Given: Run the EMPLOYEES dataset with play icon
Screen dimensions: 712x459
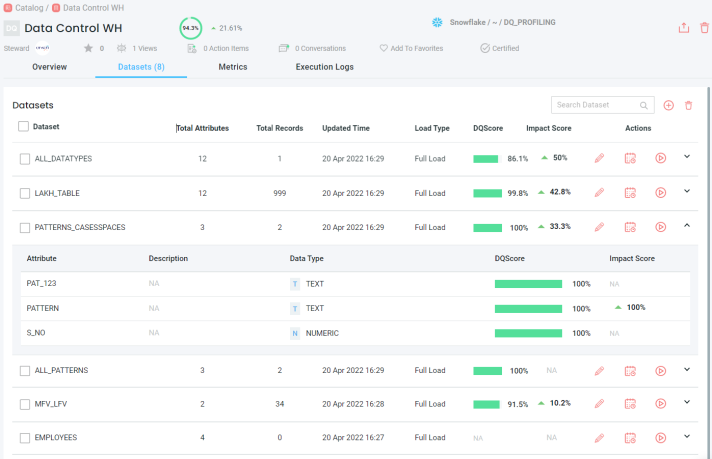Looking at the screenshot, I should pos(660,437).
